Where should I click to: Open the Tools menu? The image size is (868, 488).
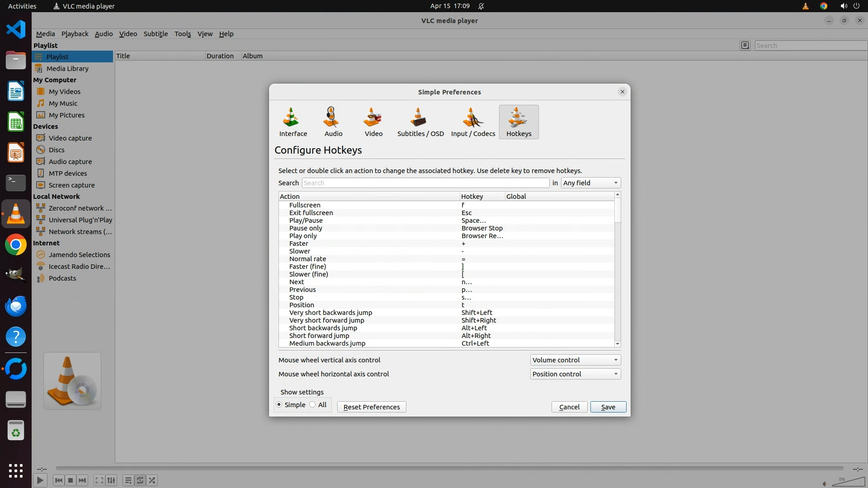point(183,34)
